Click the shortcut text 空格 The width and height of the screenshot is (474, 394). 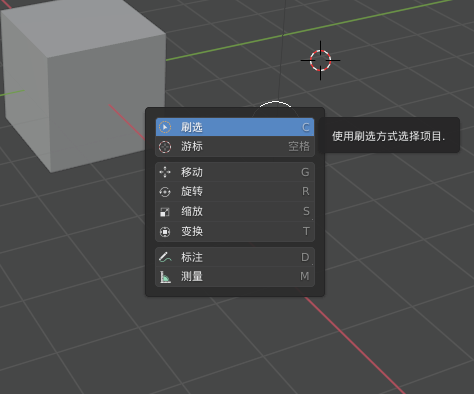pyautogui.click(x=299, y=146)
